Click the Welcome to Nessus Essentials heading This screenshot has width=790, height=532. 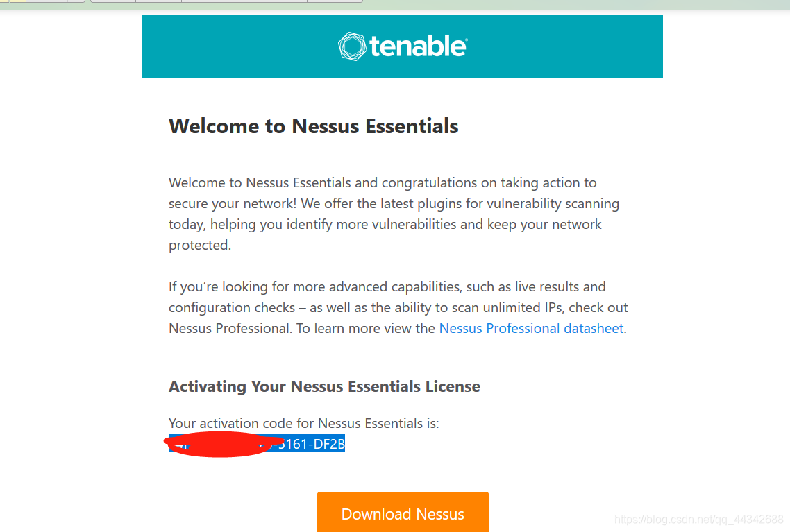tap(313, 126)
